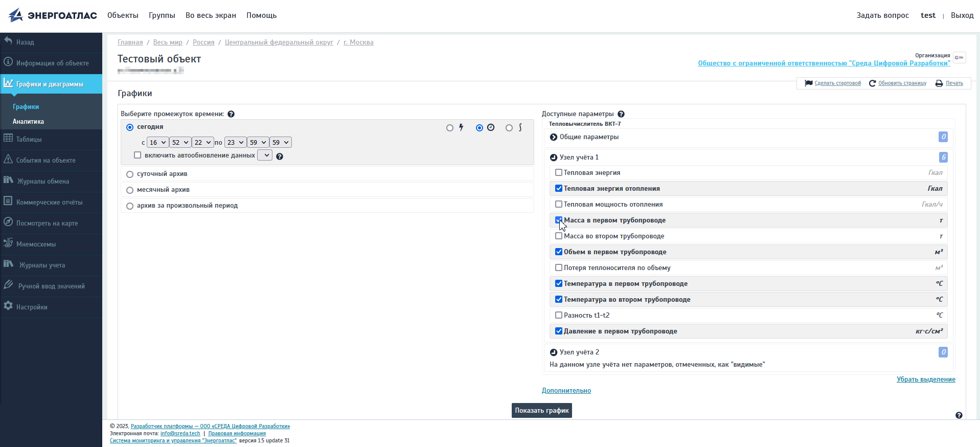
Task: Click the printer icon for Печать
Action: coord(939,83)
